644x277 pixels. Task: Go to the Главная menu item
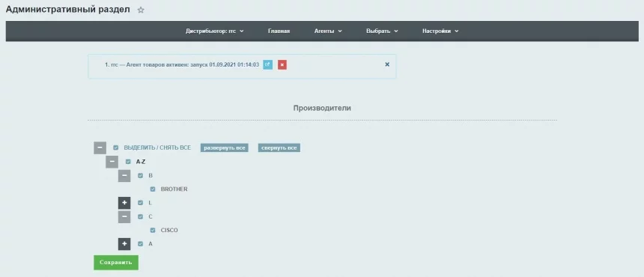pyautogui.click(x=279, y=31)
